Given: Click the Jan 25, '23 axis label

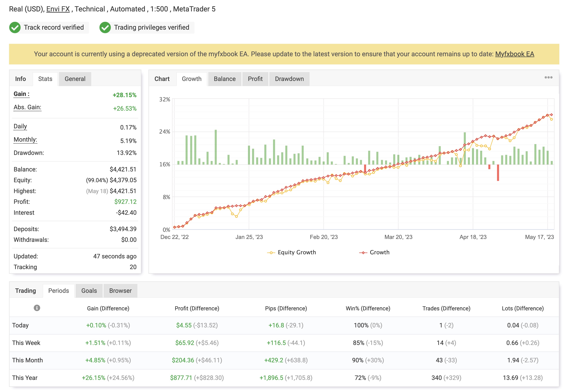Looking at the screenshot, I should tap(249, 237).
